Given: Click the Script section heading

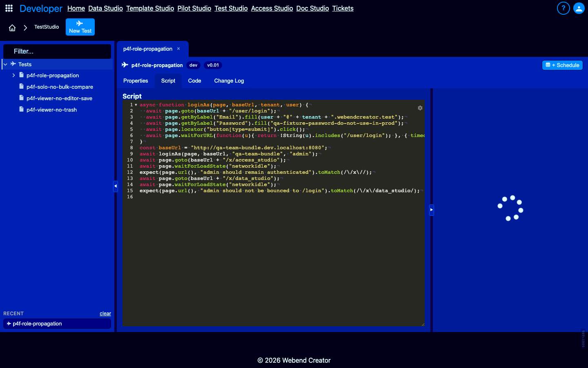Looking at the screenshot, I should (x=132, y=96).
